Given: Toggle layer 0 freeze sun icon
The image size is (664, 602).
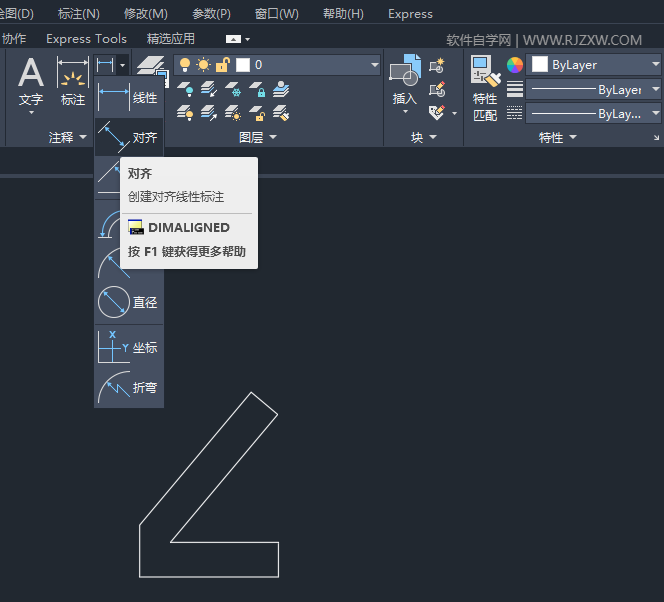Looking at the screenshot, I should (204, 65).
